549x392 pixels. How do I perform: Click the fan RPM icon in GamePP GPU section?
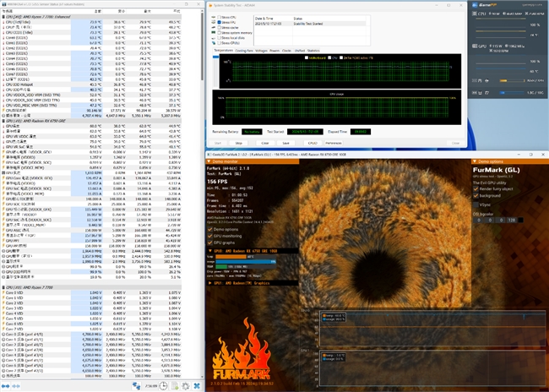(x=491, y=51)
